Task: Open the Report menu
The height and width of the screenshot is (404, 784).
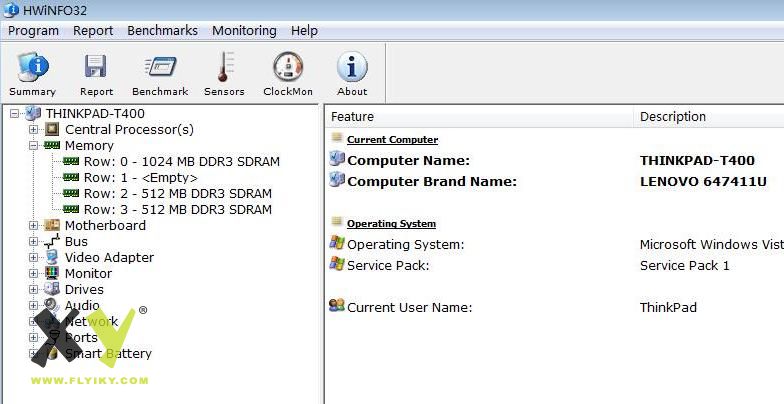Action: point(93,31)
